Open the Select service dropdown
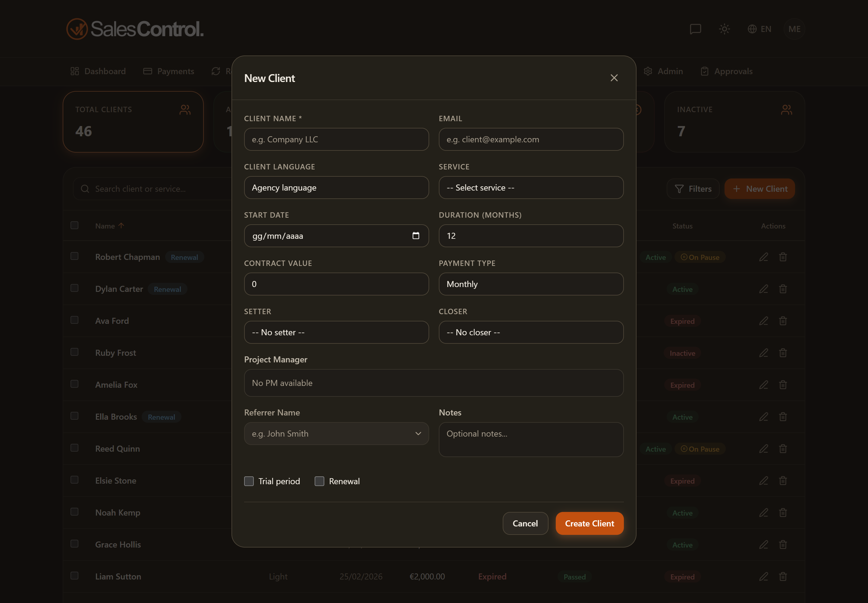Screen dimensions: 868x603 pos(531,188)
